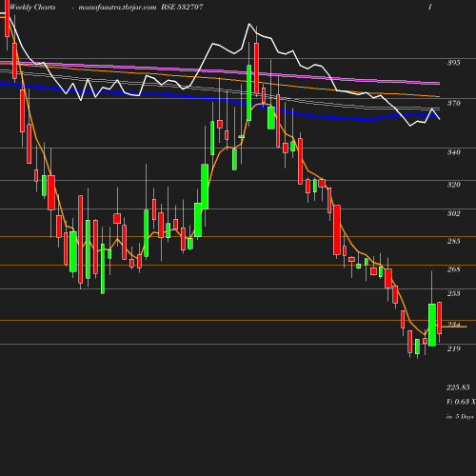Click the 340 price axis label
Image resolution: width=476 pixels, height=476 pixels.
[x=454, y=152]
